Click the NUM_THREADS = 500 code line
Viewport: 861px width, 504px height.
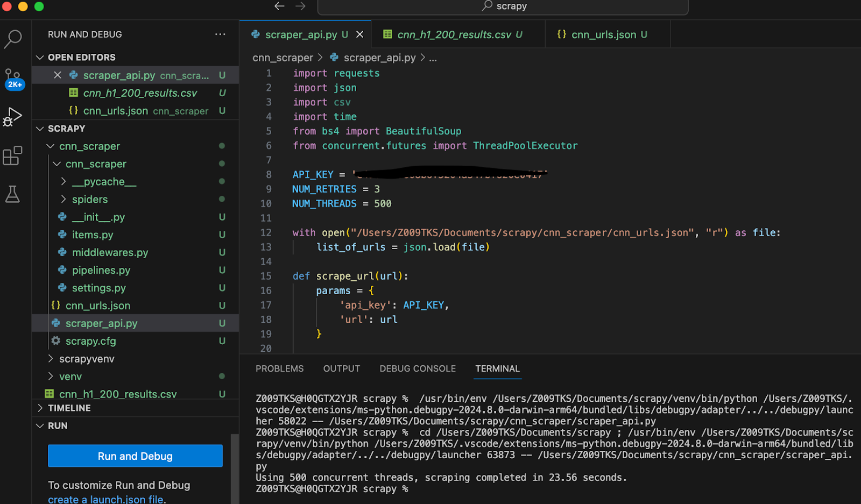[x=342, y=204]
